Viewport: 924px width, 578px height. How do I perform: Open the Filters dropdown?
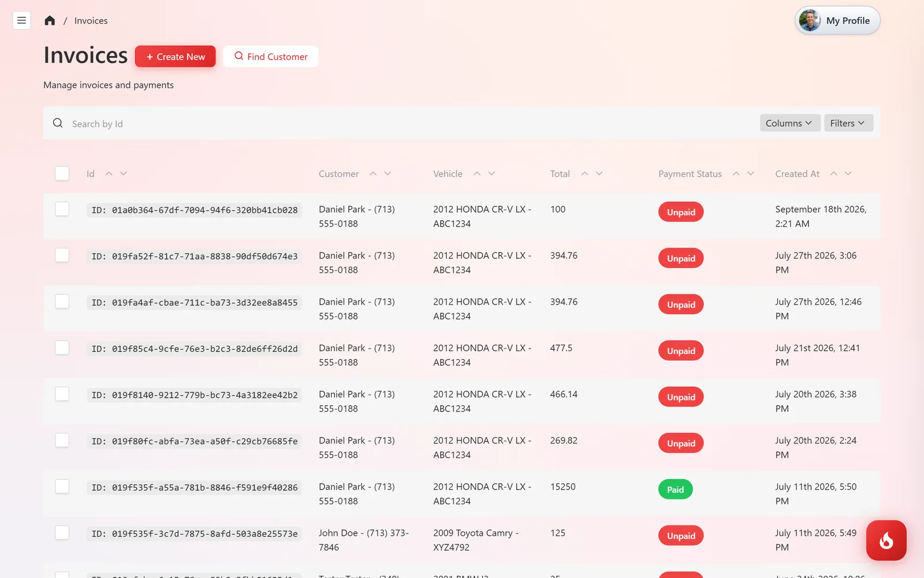848,123
